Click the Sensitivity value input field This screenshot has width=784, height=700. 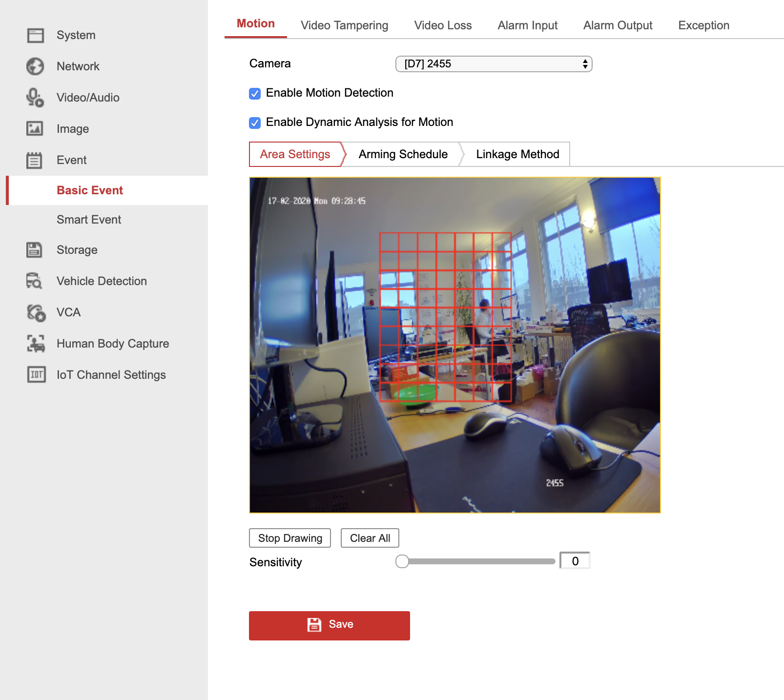pos(575,561)
